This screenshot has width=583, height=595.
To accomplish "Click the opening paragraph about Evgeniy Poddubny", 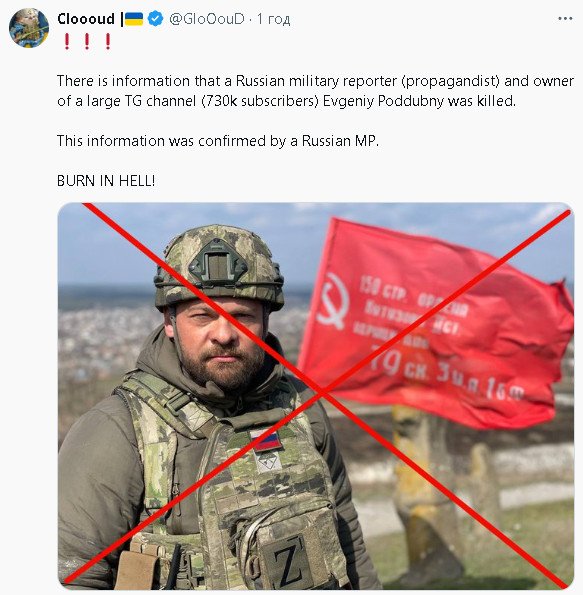I will click(315, 91).
